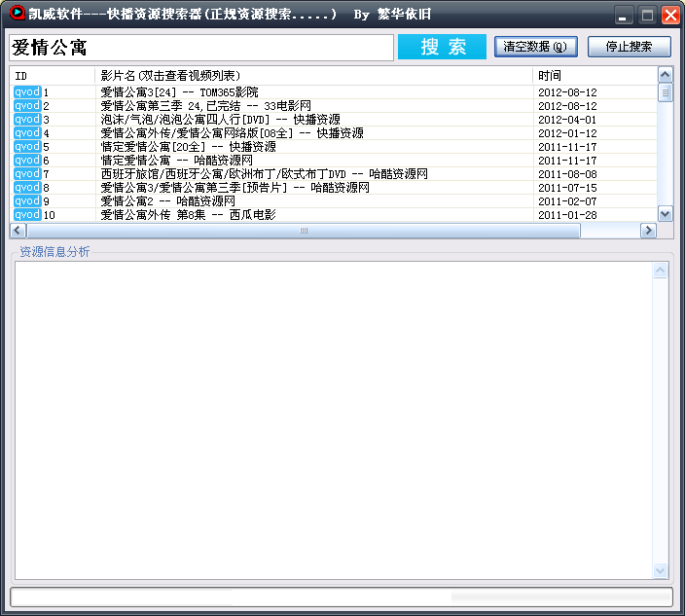Click the 清空数据 clear data button
This screenshot has height=616, width=685.
535,47
